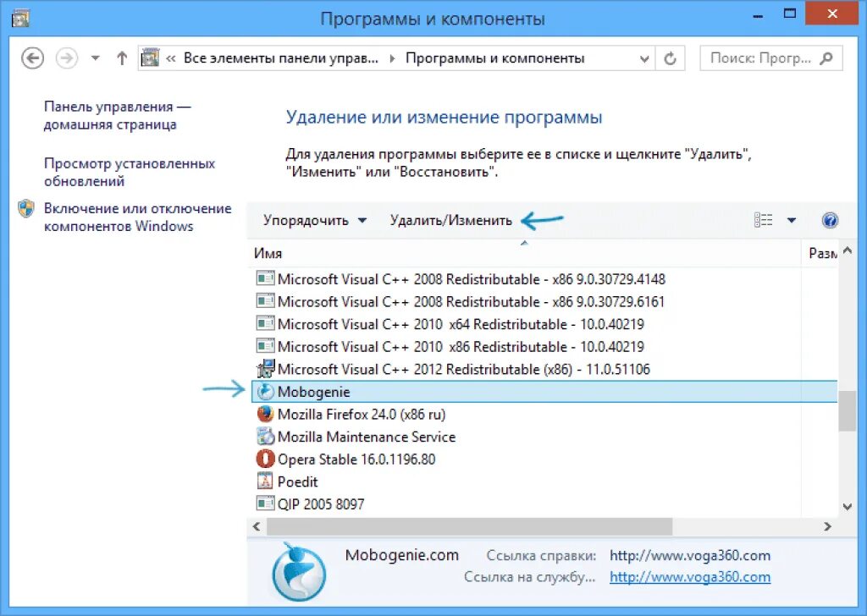Open Просмотр установленных обновлений link
Screen dimensions: 867x616
pos(129,173)
